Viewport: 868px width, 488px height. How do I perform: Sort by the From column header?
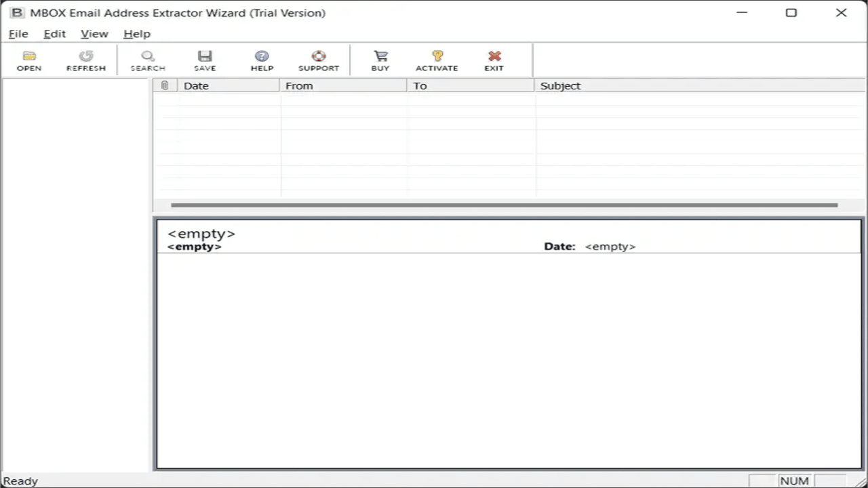342,85
